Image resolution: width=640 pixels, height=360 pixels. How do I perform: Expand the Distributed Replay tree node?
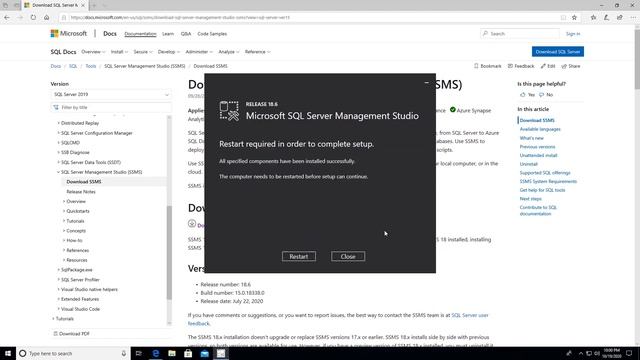pyautogui.click(x=58, y=123)
